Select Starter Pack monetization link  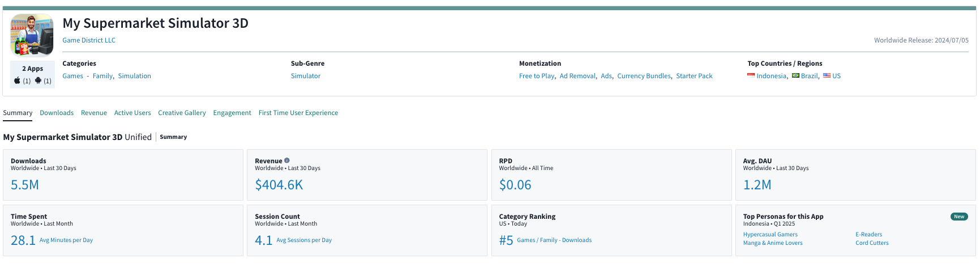(x=694, y=76)
